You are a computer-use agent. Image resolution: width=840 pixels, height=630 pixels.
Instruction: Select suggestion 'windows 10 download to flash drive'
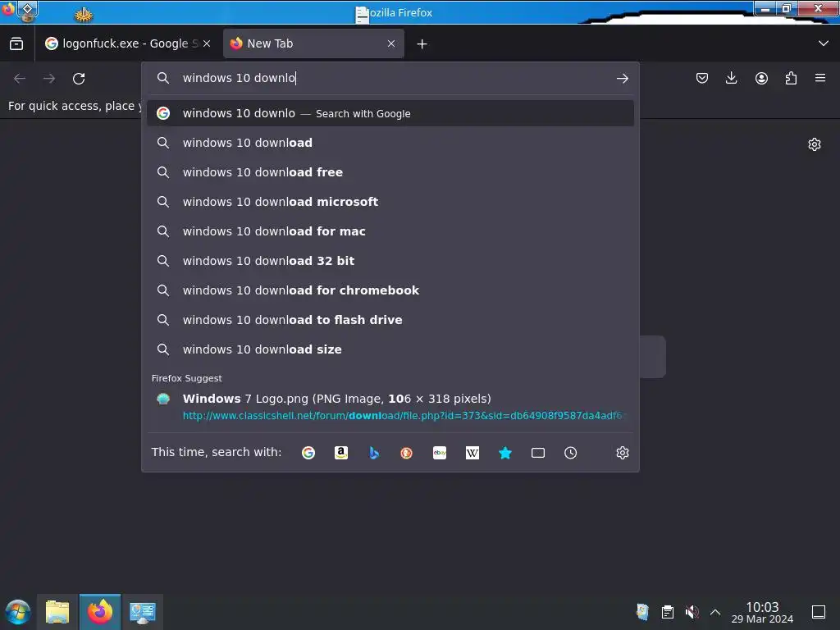click(390, 320)
